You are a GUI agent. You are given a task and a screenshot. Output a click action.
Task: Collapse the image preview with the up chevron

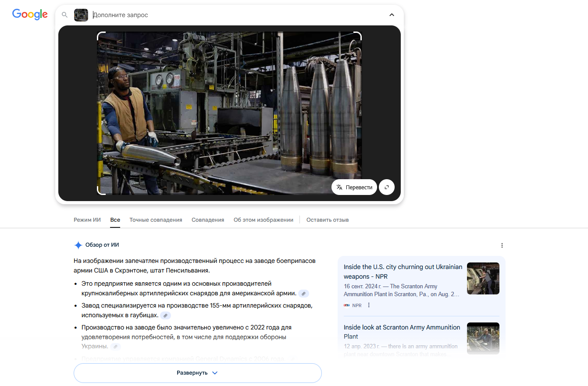pos(392,15)
